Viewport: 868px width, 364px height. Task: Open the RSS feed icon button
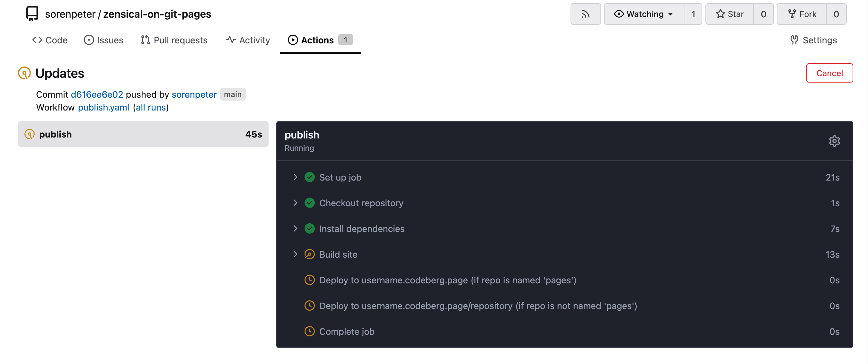coord(585,14)
